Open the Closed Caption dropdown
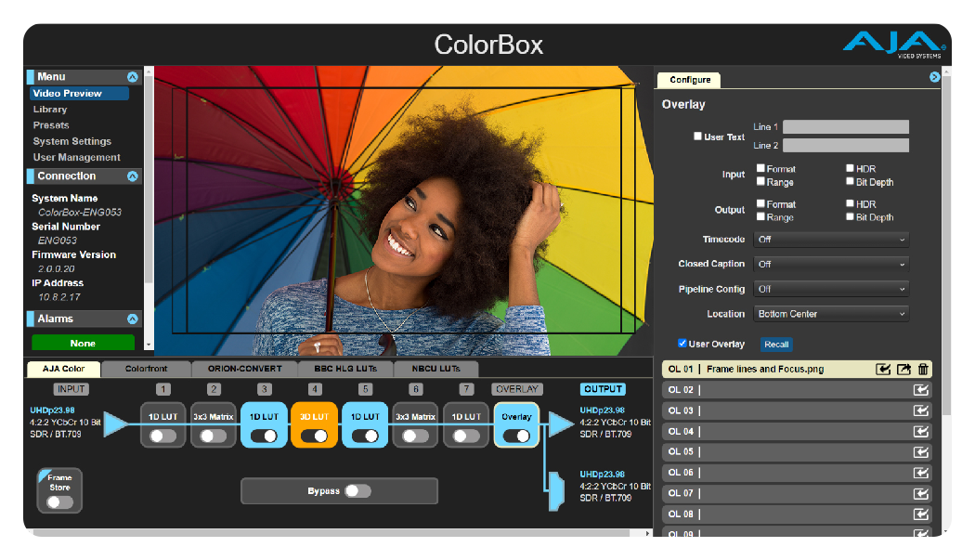Viewport: 975px width, 560px height. (x=831, y=265)
